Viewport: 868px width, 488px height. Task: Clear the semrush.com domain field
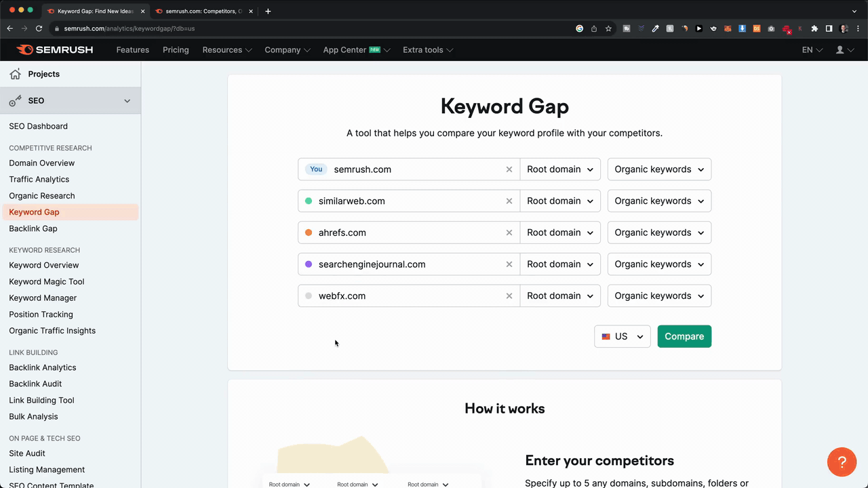[509, 169]
